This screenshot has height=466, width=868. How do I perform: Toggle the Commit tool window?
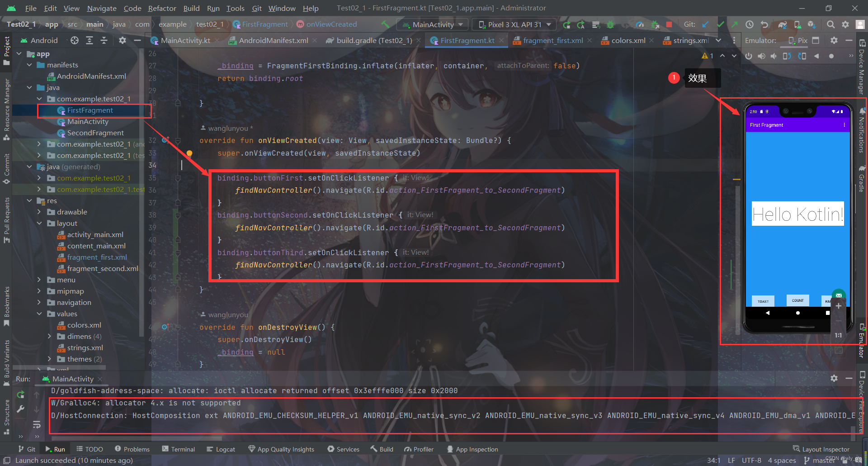(6, 168)
